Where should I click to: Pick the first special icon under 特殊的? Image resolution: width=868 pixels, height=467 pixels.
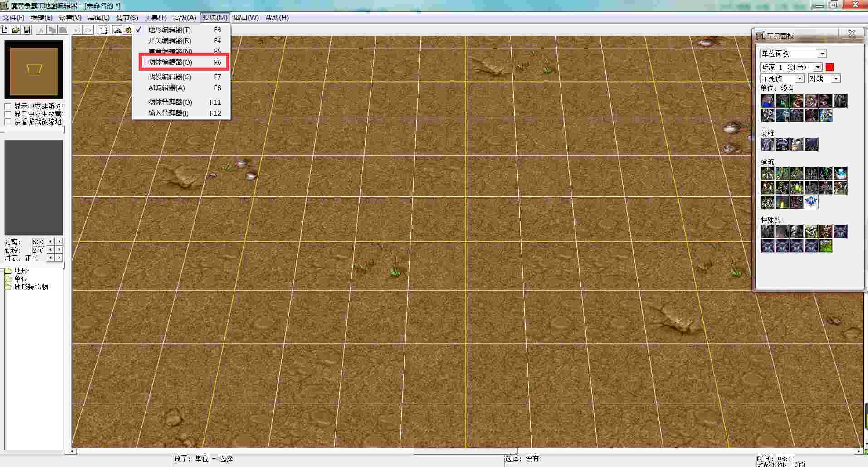(x=768, y=232)
